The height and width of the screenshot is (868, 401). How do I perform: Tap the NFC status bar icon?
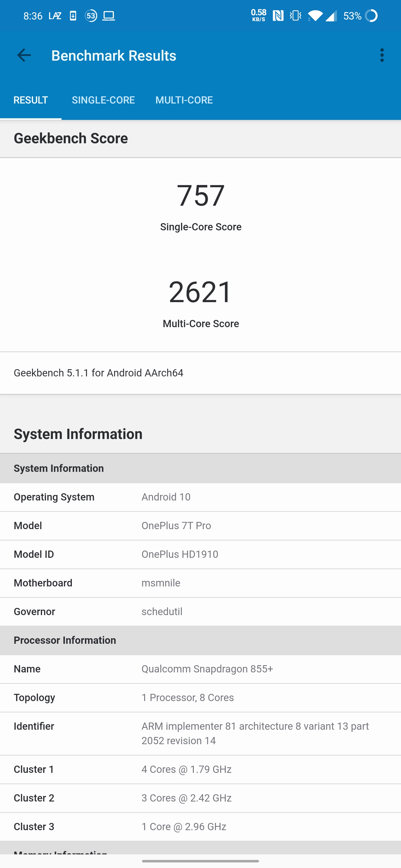[x=278, y=16]
